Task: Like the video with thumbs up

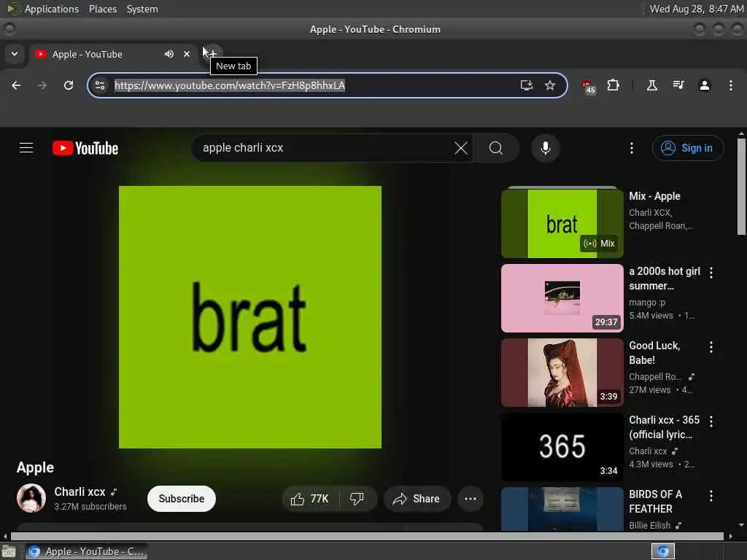Action: click(x=310, y=499)
